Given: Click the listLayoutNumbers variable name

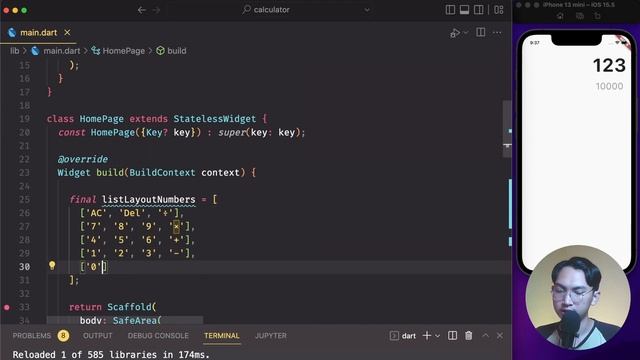Looking at the screenshot, I should tap(149, 200).
